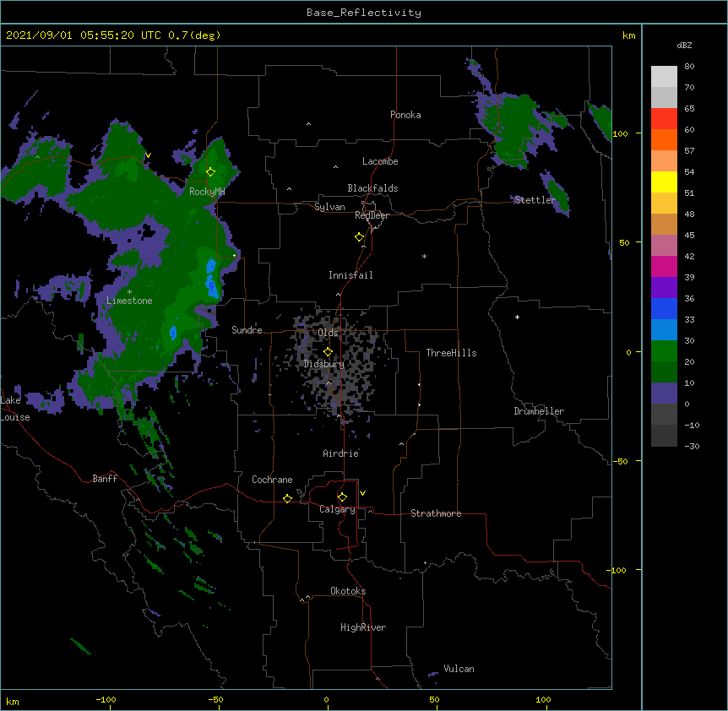Click the Didsbury city label
The width and height of the screenshot is (728, 711).
(x=324, y=364)
